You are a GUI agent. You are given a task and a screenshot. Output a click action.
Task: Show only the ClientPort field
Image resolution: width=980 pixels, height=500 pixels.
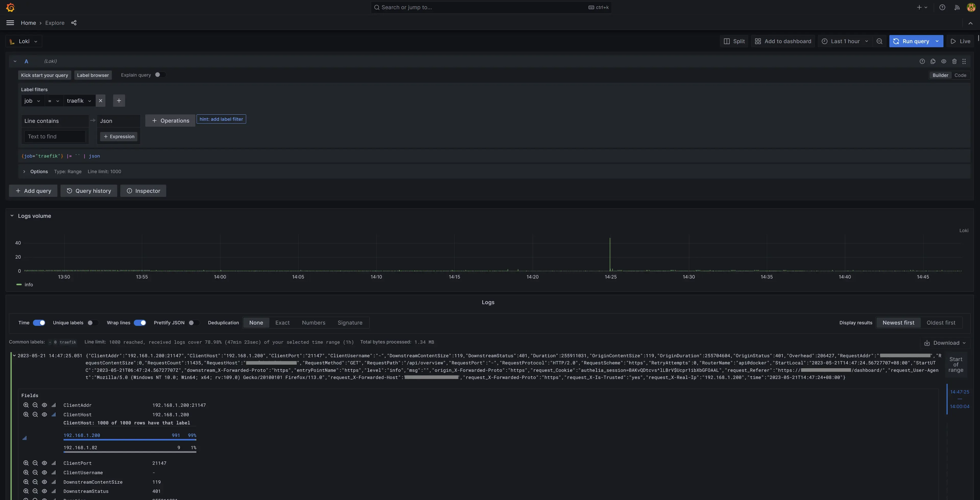click(x=44, y=463)
